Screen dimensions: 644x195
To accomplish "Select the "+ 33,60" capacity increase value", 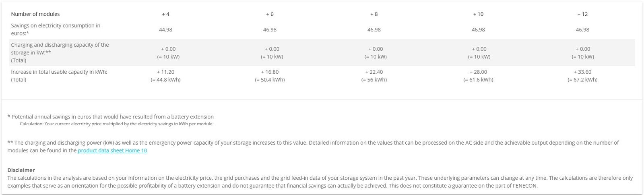I will [582, 72].
